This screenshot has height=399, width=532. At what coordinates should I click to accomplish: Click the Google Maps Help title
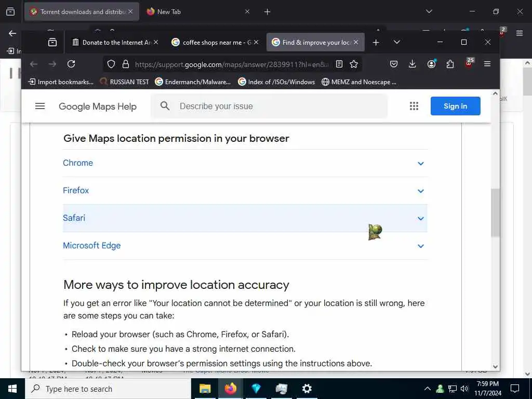click(98, 107)
